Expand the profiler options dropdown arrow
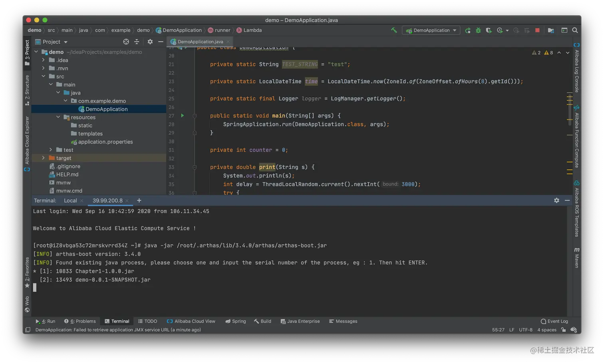604x364 pixels. [x=507, y=31]
